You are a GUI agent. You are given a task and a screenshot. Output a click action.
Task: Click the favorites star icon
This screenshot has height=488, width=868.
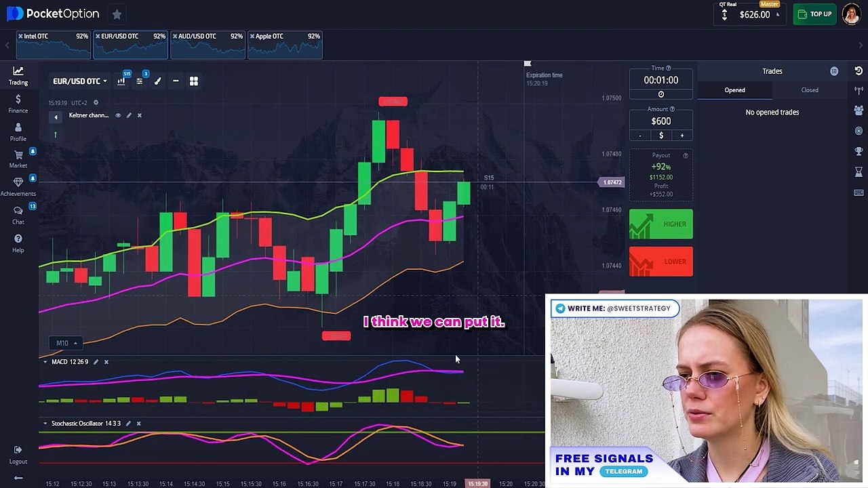tap(117, 14)
